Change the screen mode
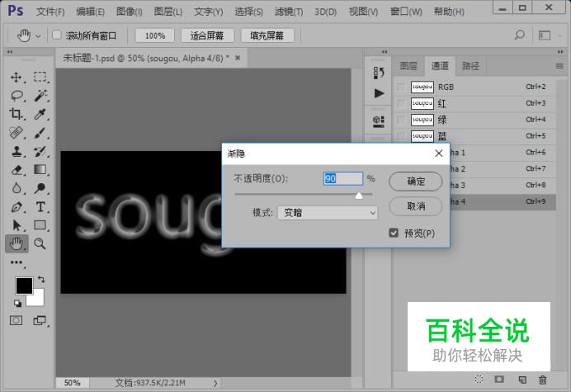Viewport: 571px width, 392px height. pyautogui.click(x=40, y=320)
